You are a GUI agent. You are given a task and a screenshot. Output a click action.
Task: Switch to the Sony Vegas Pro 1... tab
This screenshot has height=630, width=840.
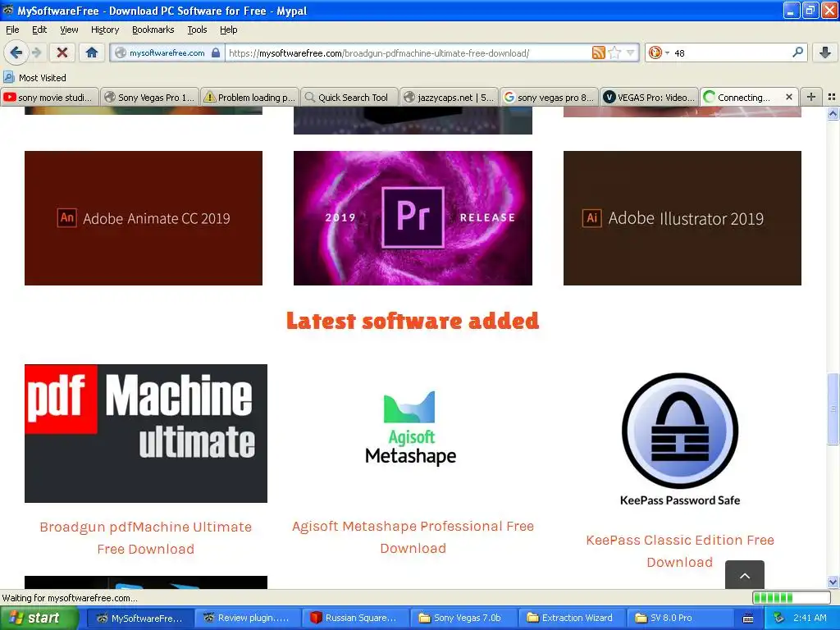tap(150, 97)
